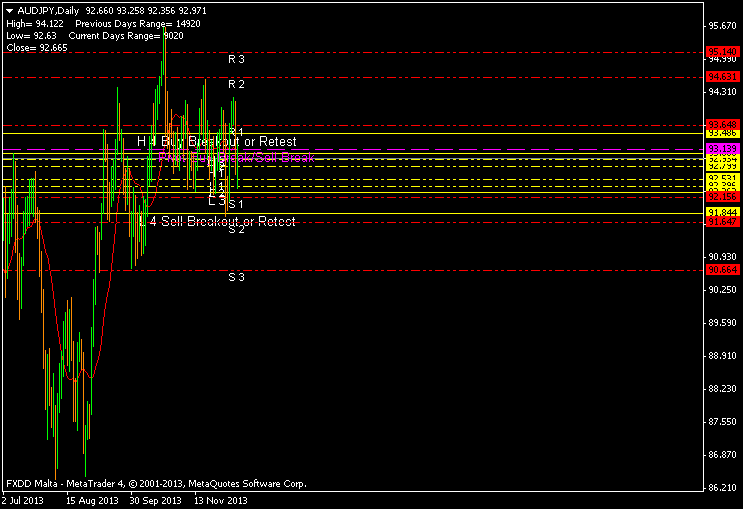Click the chart menu triangle beside AUDJPY
Screen dimensions: 743x509
(x=9, y=9)
